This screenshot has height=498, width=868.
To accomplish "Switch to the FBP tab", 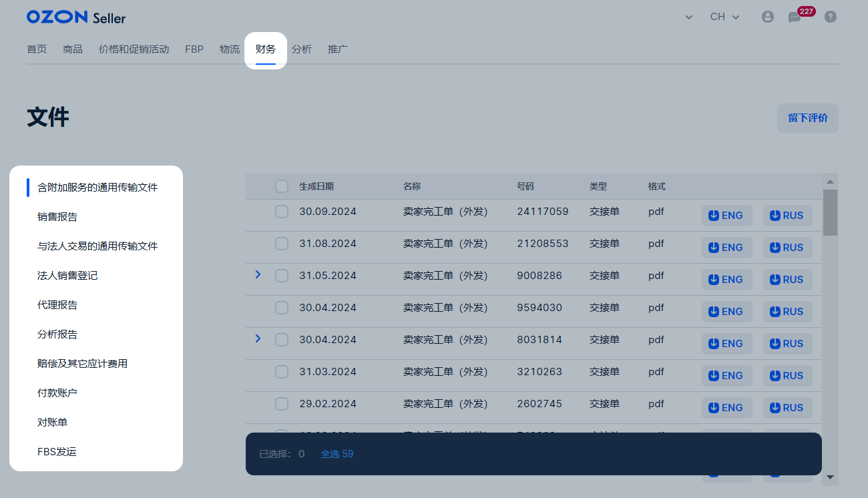I will click(x=194, y=49).
